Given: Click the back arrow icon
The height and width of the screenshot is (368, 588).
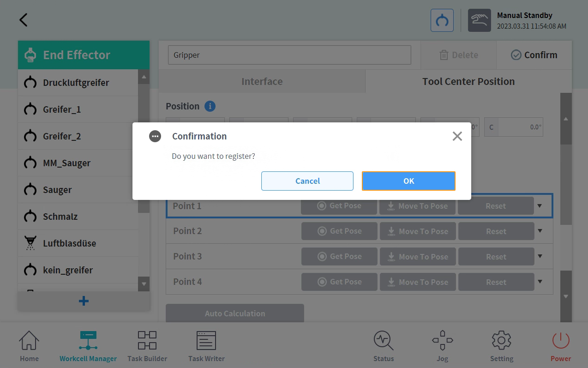Looking at the screenshot, I should (24, 20).
